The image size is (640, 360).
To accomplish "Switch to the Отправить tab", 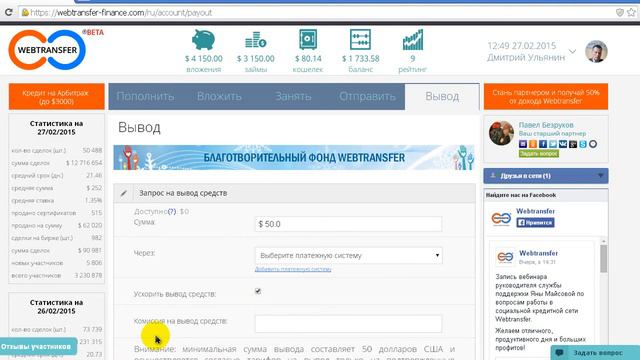I will pyautogui.click(x=367, y=96).
